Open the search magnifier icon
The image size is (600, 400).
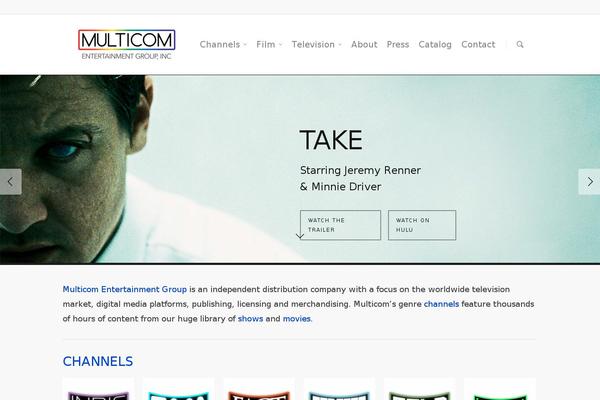(x=520, y=44)
